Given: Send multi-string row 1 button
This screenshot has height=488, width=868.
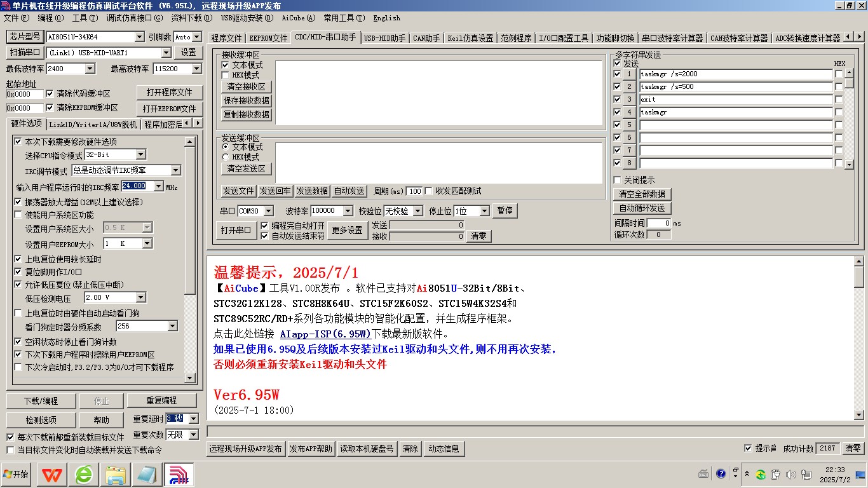Looking at the screenshot, I should (x=629, y=74).
